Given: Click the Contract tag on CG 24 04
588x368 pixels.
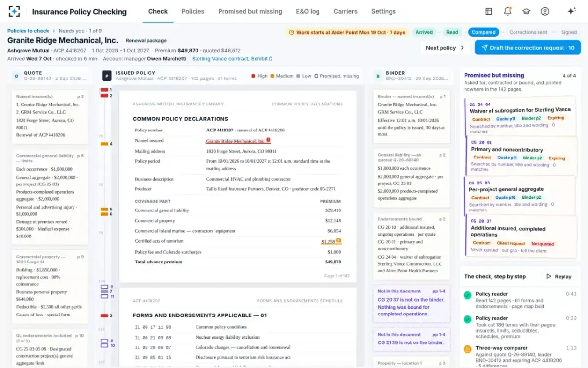Looking at the screenshot, I should click(x=481, y=119).
